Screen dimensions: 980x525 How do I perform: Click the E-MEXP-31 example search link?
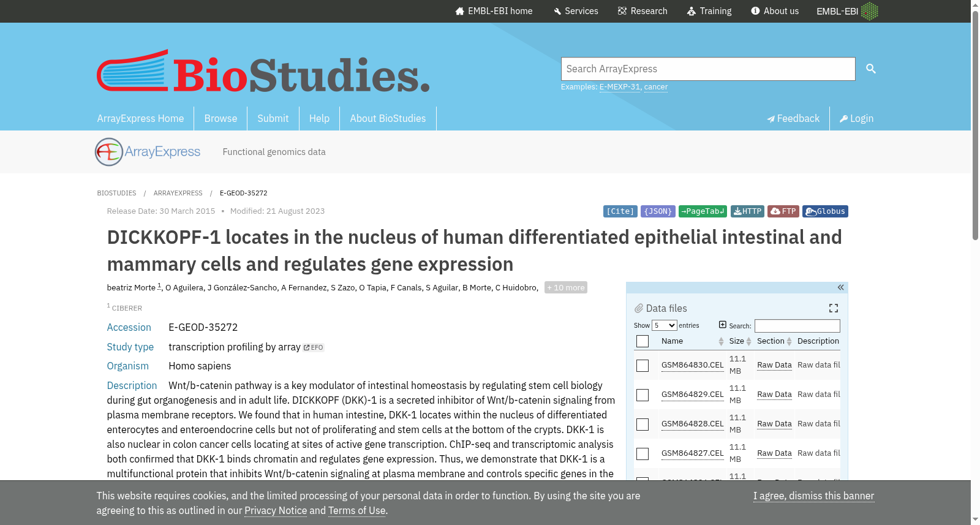[x=619, y=87]
